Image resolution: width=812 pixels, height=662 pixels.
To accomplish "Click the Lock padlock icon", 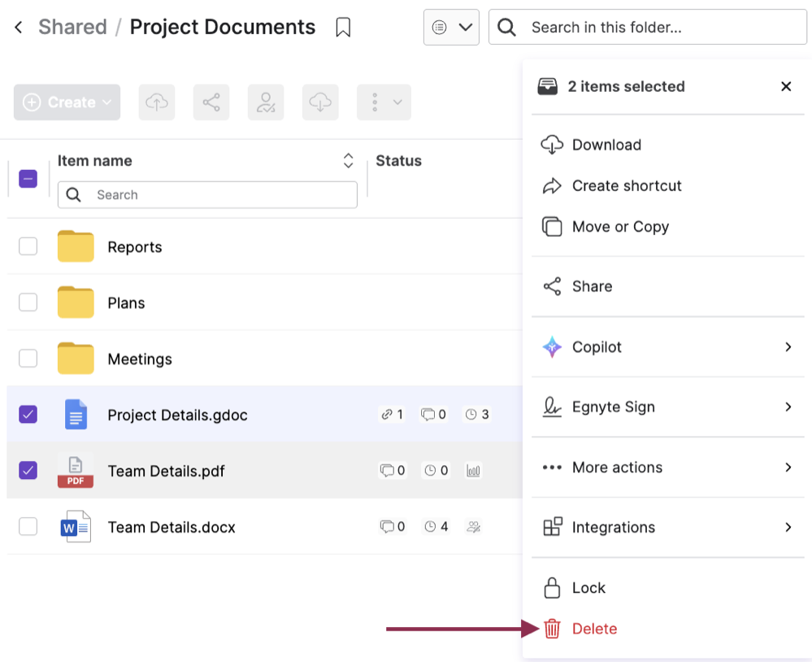I will click(553, 588).
